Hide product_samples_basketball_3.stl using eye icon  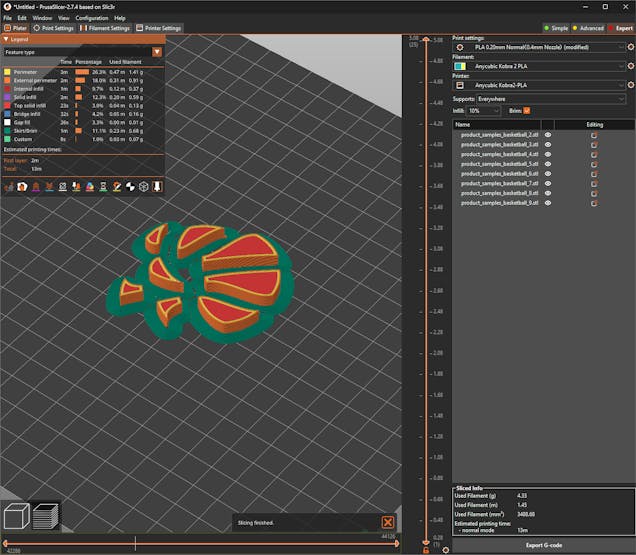[x=548, y=146]
